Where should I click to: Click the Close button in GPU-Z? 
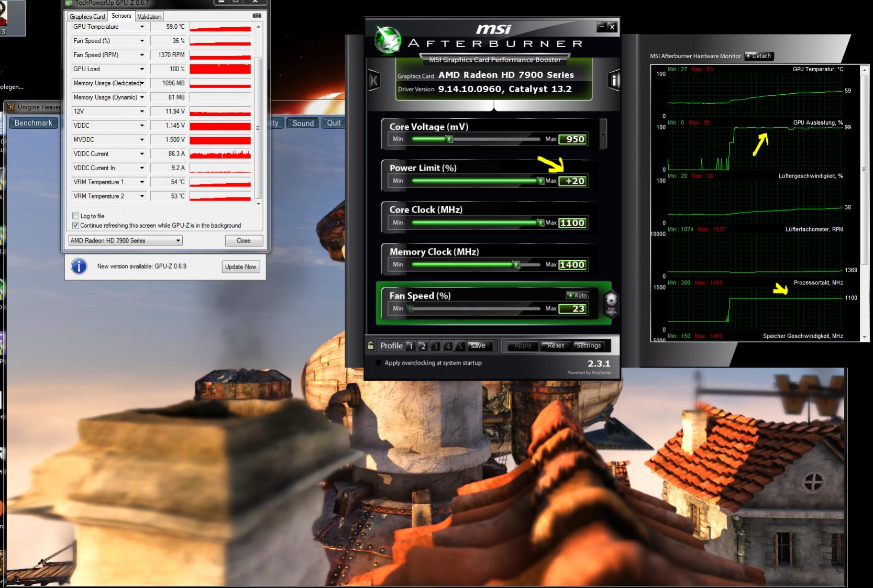pos(244,241)
